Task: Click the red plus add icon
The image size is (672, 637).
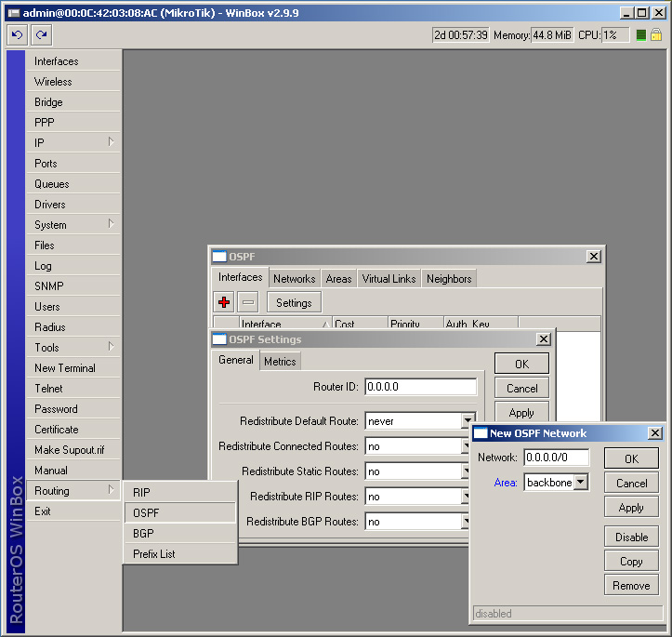Action: [224, 302]
